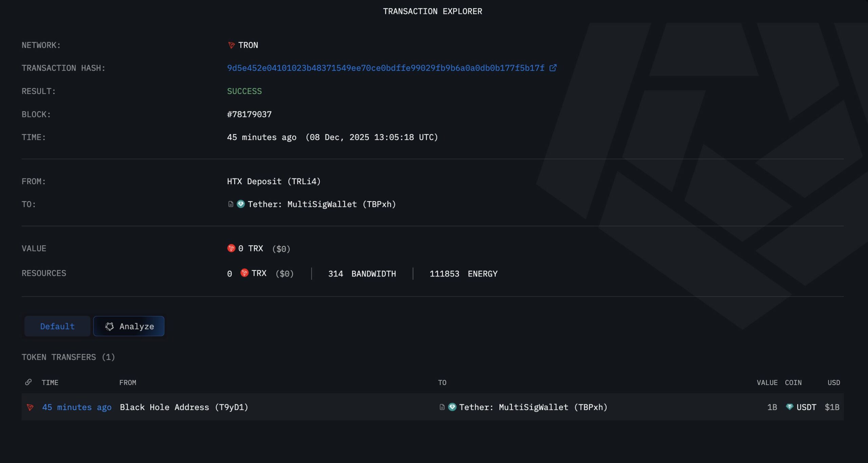Open HTX Deposit (TRLi4) sender address
The image size is (868, 463).
pos(274,181)
